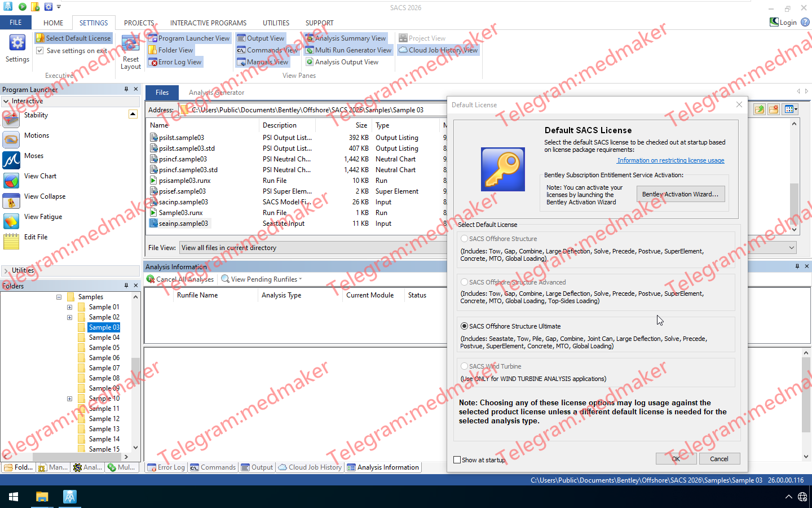Click OK in Default License dialog
Image resolution: width=812 pixels, height=508 pixels.
tap(676, 459)
